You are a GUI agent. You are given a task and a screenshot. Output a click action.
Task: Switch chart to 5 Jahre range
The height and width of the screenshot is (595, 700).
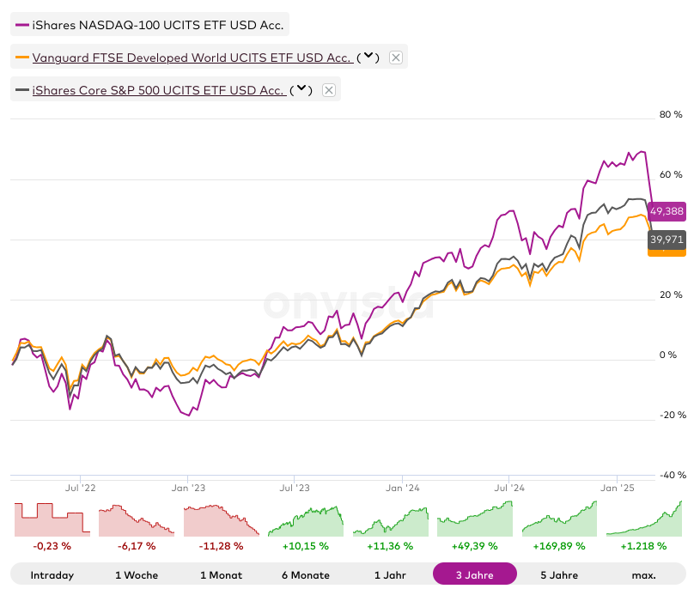[x=559, y=574]
